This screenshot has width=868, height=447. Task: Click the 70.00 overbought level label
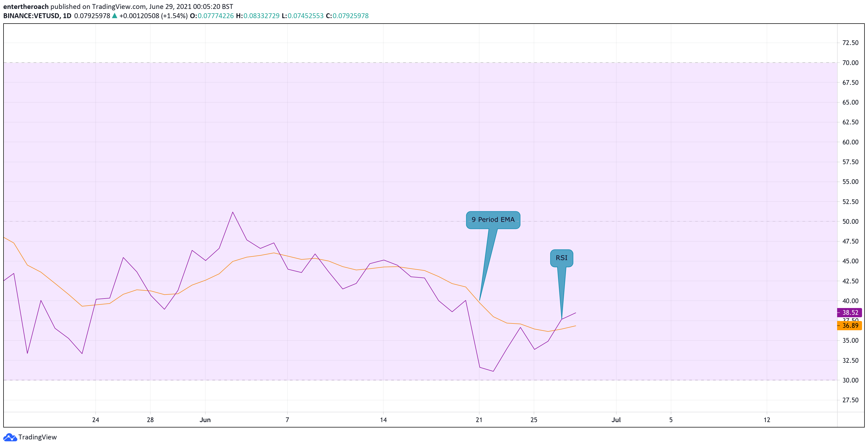click(850, 63)
